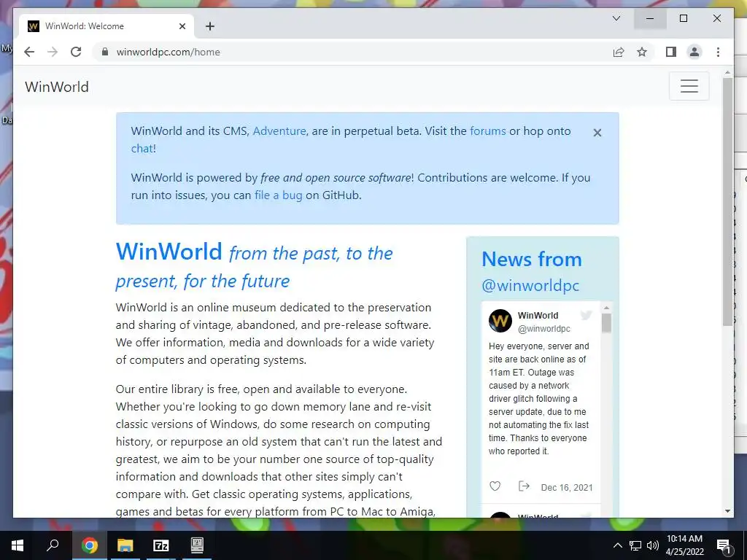Viewport: 747px width, 560px height.
Task: Switch to Chrome in the taskbar
Action: [89, 545]
